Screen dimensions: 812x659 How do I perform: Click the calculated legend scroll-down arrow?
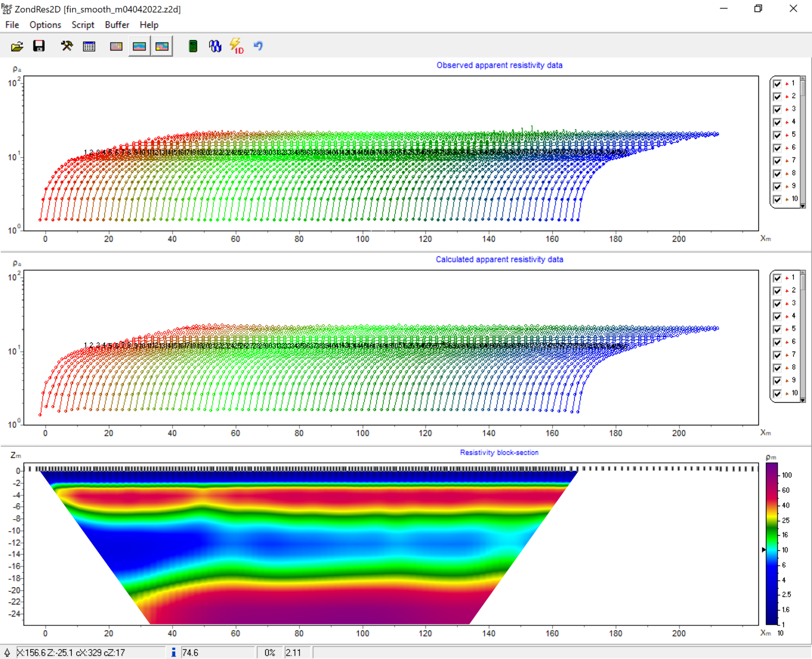coord(803,400)
